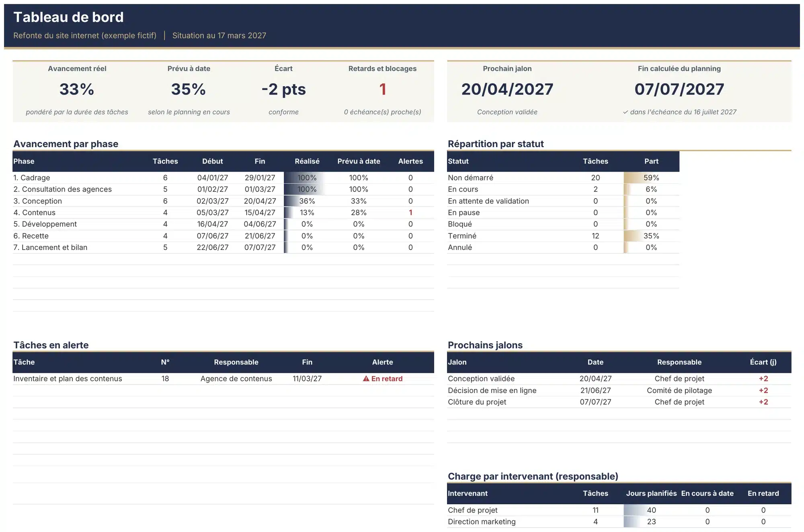Select the Direction marketing intervenant row
This screenshot has height=532, width=804.
coord(619,522)
